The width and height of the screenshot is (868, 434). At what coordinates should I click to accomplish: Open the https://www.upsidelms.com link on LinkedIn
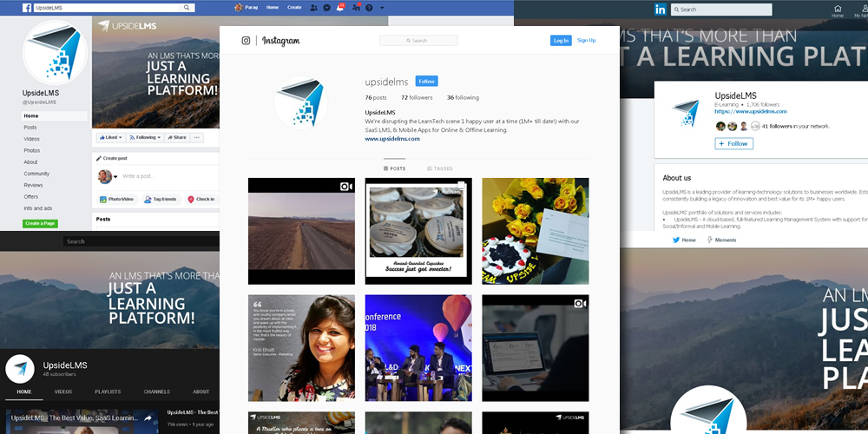click(751, 111)
